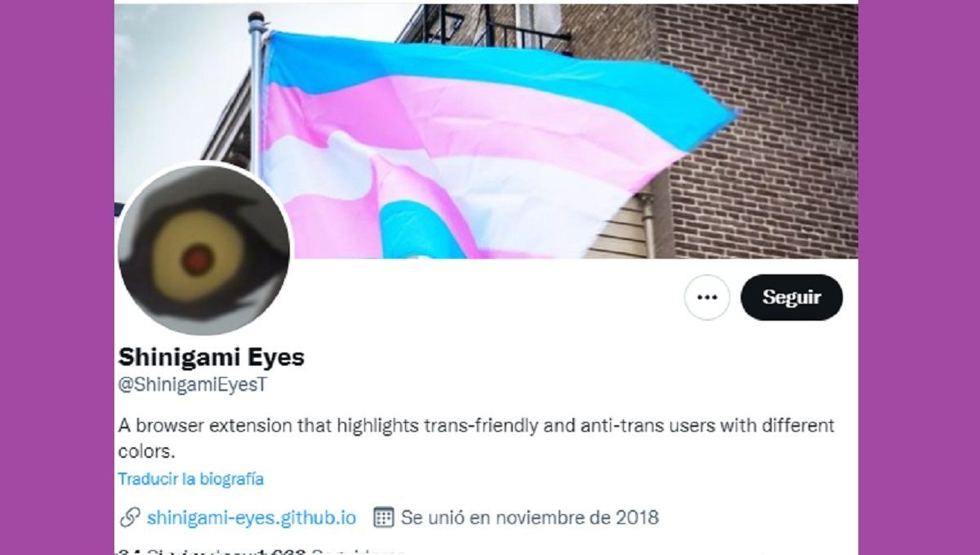Open the shinigami-eyes.github.io link
Screen dimensions: 980x555
coord(252,517)
